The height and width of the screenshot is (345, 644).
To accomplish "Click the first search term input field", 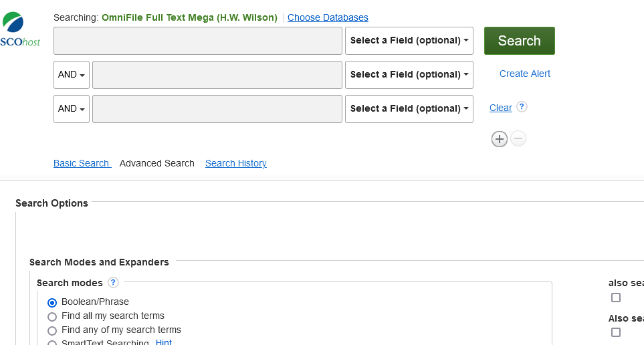I will tap(198, 41).
